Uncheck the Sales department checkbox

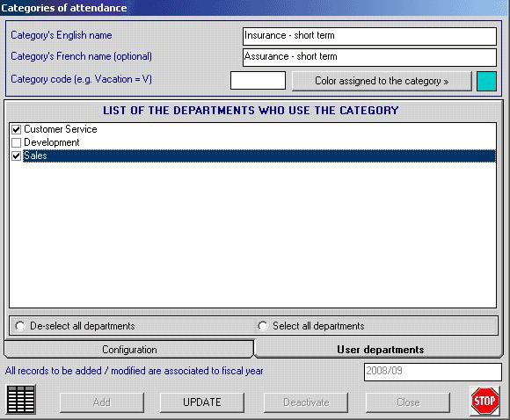coord(16,156)
